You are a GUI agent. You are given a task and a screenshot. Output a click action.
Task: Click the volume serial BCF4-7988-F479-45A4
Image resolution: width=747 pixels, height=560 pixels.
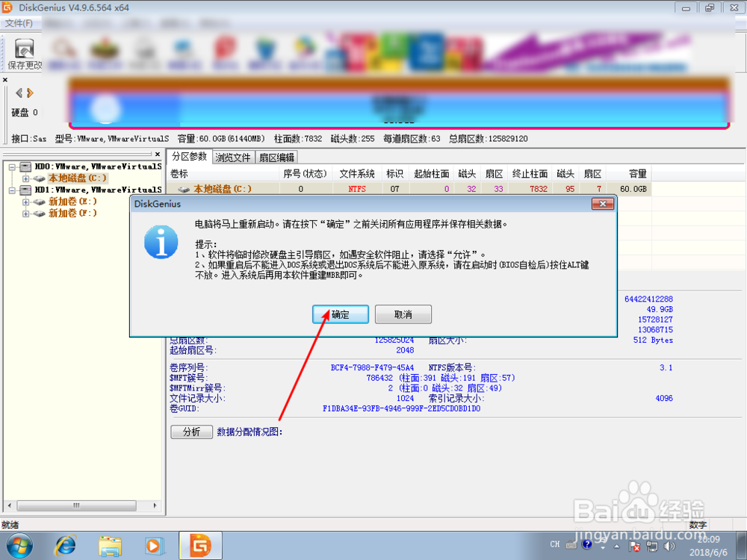tap(372, 367)
